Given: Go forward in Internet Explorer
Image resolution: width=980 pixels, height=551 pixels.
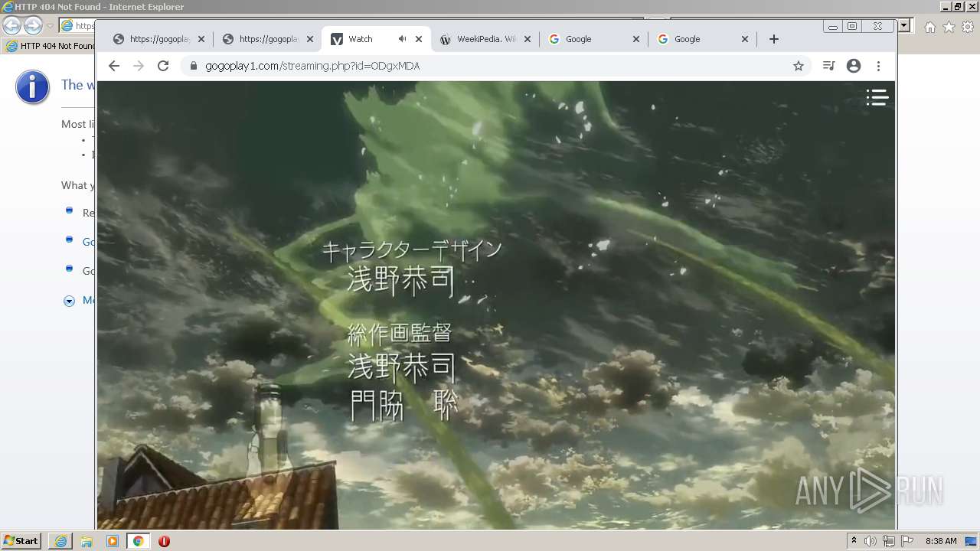Looking at the screenshot, I should pos(33,26).
